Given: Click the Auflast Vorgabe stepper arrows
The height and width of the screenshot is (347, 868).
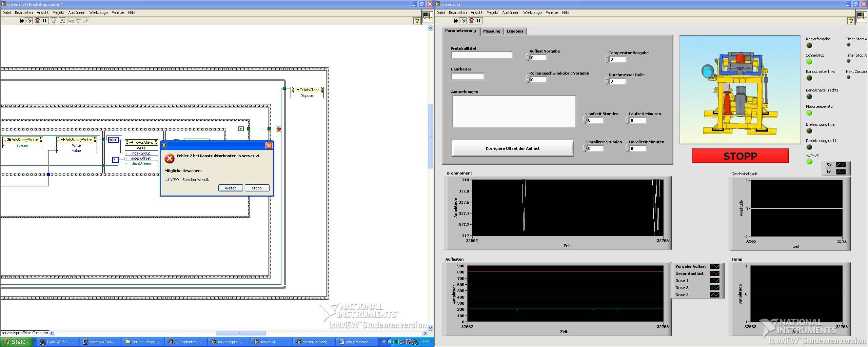Looking at the screenshot, I should [528, 58].
